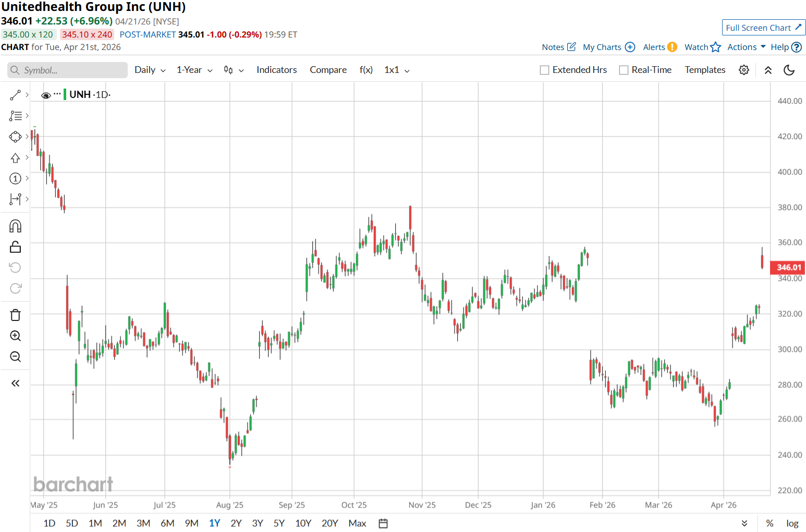Viewport: 806px width, 532px height.
Task: Click the Help question mark icon
Action: tap(797, 47)
